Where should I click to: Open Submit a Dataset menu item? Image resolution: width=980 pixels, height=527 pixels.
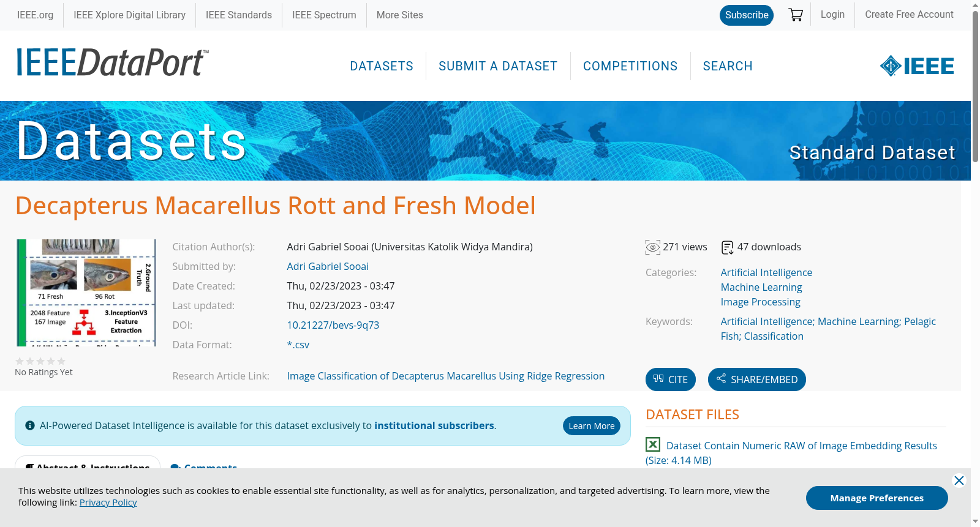coord(498,66)
